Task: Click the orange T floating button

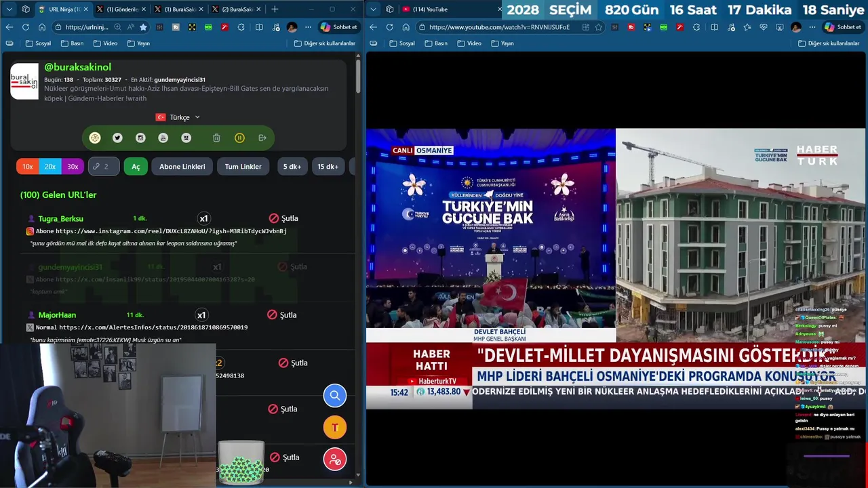Action: (334, 427)
